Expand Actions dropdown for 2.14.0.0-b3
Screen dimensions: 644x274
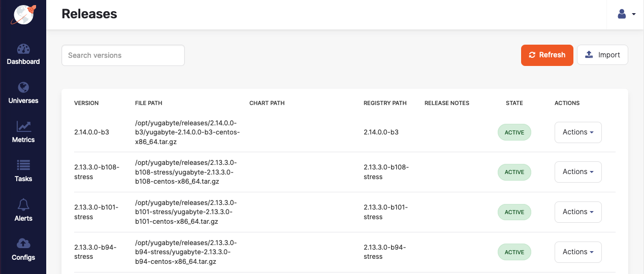[578, 132]
